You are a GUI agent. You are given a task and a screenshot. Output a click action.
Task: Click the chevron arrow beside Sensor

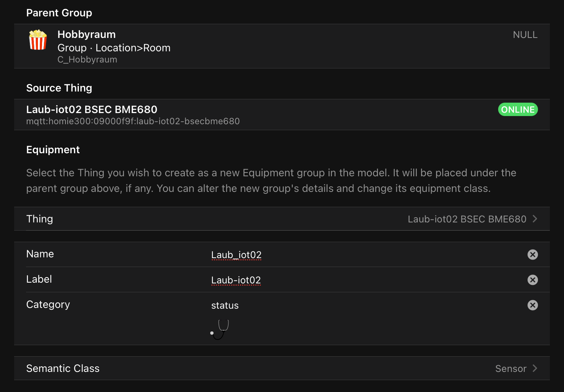pyautogui.click(x=535, y=368)
